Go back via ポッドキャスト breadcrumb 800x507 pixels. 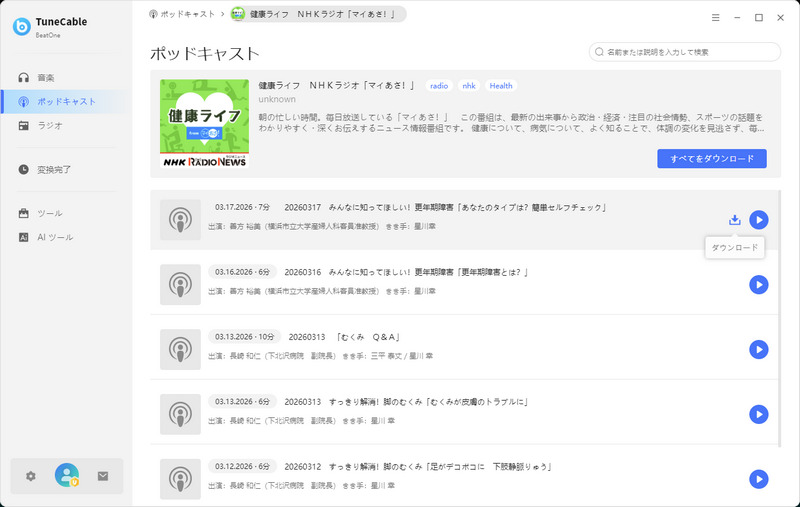coord(182,14)
